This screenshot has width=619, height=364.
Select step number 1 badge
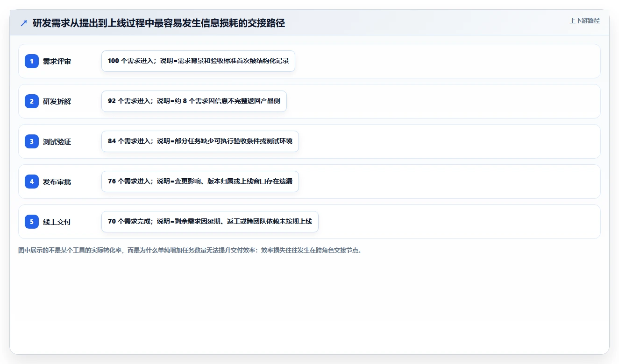[x=32, y=61]
